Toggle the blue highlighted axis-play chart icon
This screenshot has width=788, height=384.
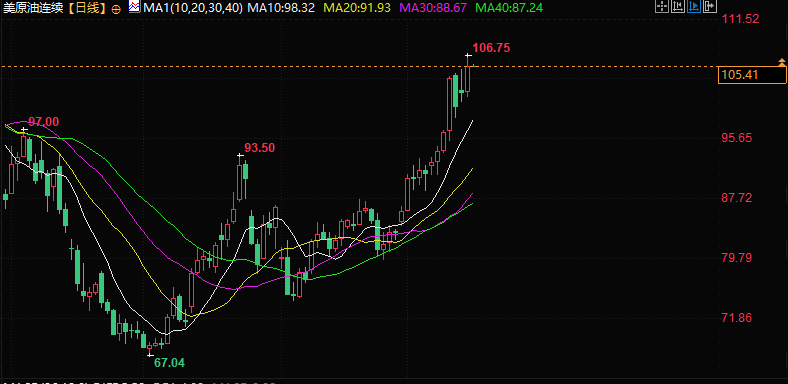pos(694,6)
